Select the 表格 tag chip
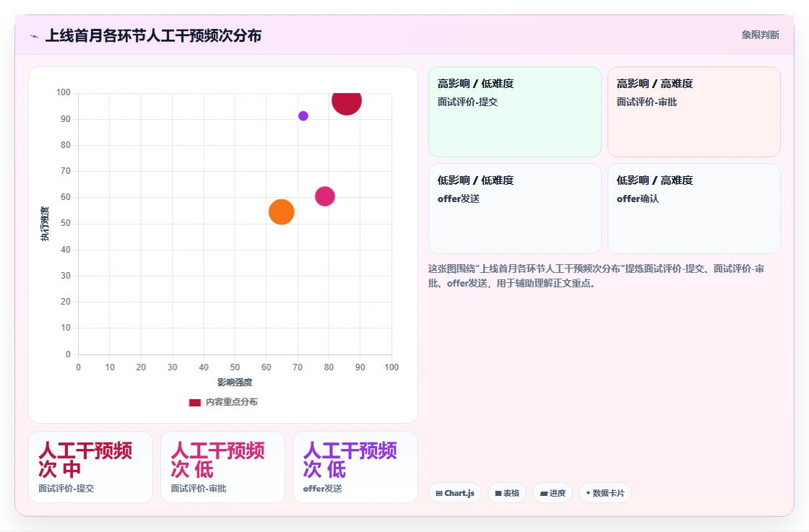This screenshot has height=532, width=809. pos(507,493)
